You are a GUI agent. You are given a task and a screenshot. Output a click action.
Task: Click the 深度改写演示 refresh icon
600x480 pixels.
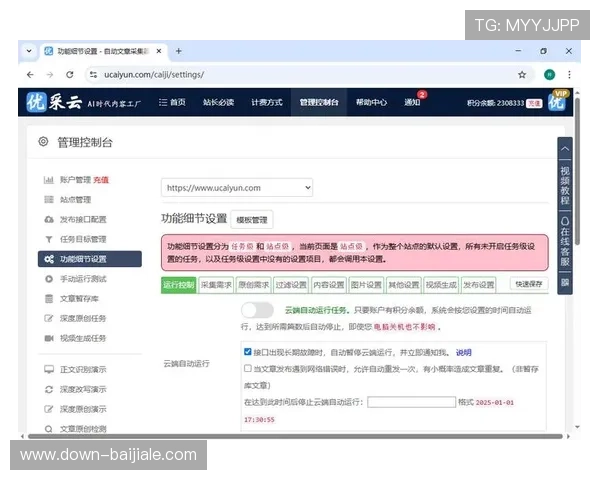(49, 389)
